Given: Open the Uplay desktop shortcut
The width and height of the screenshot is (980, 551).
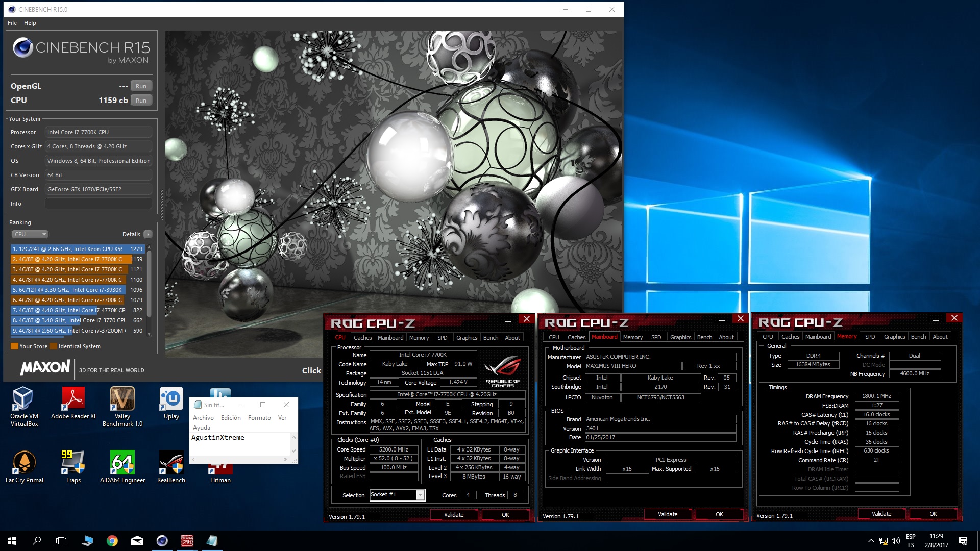Looking at the screenshot, I should (x=171, y=403).
